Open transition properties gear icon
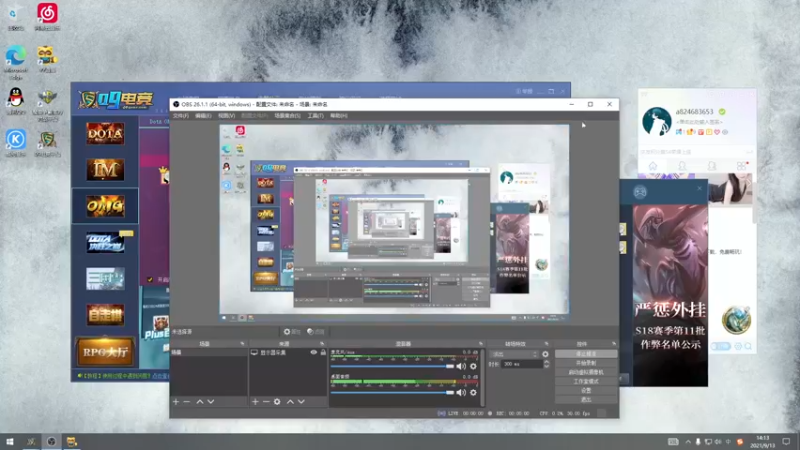 point(545,354)
